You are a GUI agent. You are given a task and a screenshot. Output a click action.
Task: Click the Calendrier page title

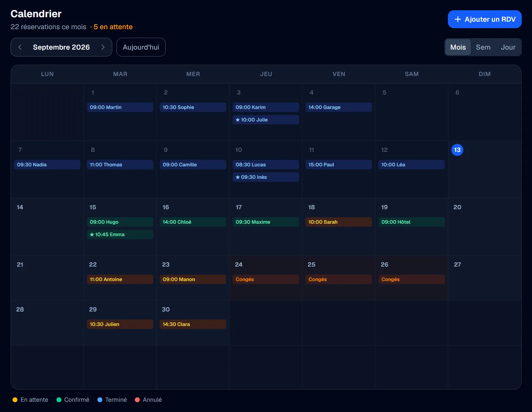click(36, 14)
